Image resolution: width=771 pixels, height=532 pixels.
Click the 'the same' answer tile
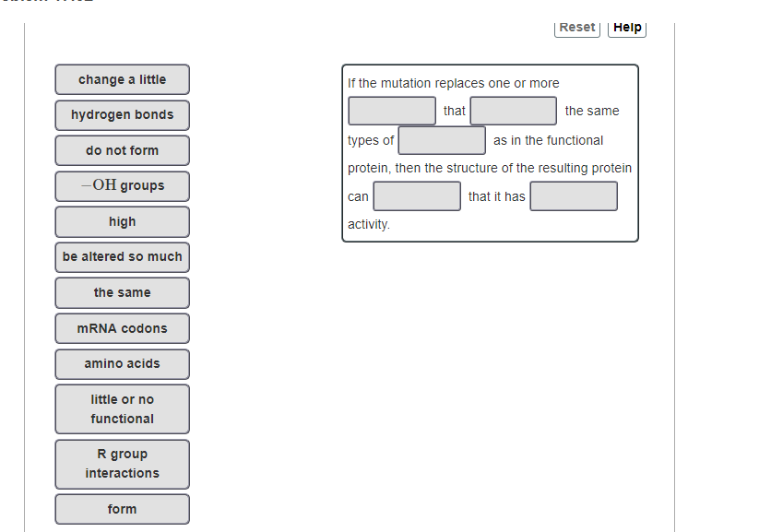122,292
